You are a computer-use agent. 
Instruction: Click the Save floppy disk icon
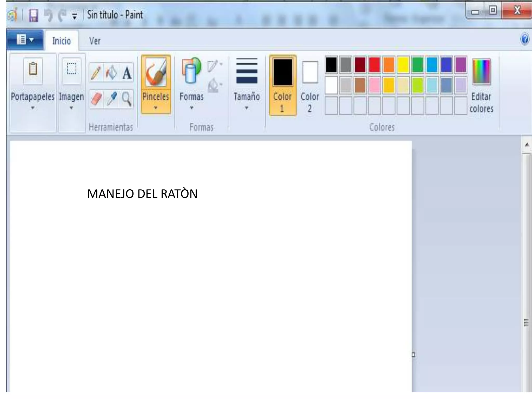(x=34, y=16)
